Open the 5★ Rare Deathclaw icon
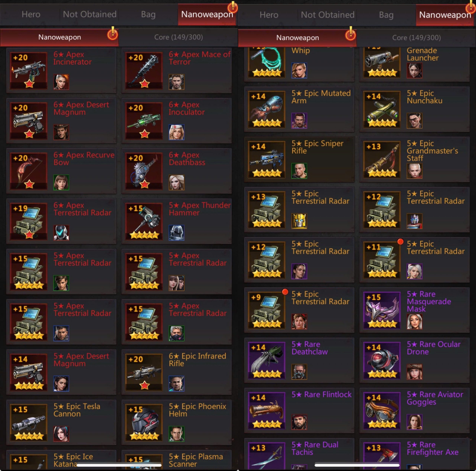This screenshot has width=476, height=471. 267,360
